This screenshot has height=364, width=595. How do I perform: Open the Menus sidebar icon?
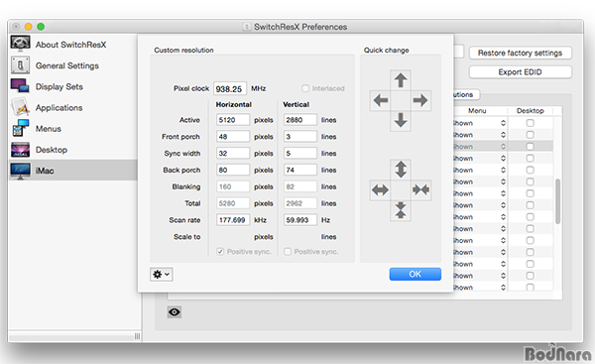point(20,128)
